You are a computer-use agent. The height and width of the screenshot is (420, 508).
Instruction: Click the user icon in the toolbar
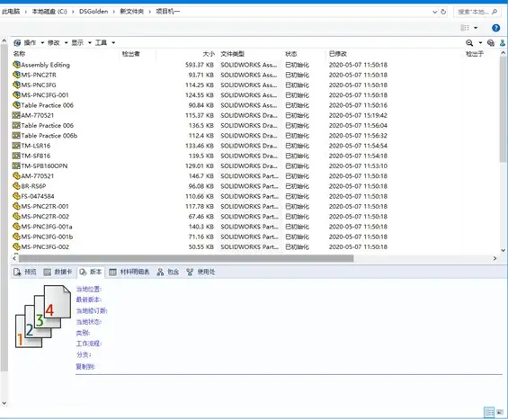click(503, 42)
